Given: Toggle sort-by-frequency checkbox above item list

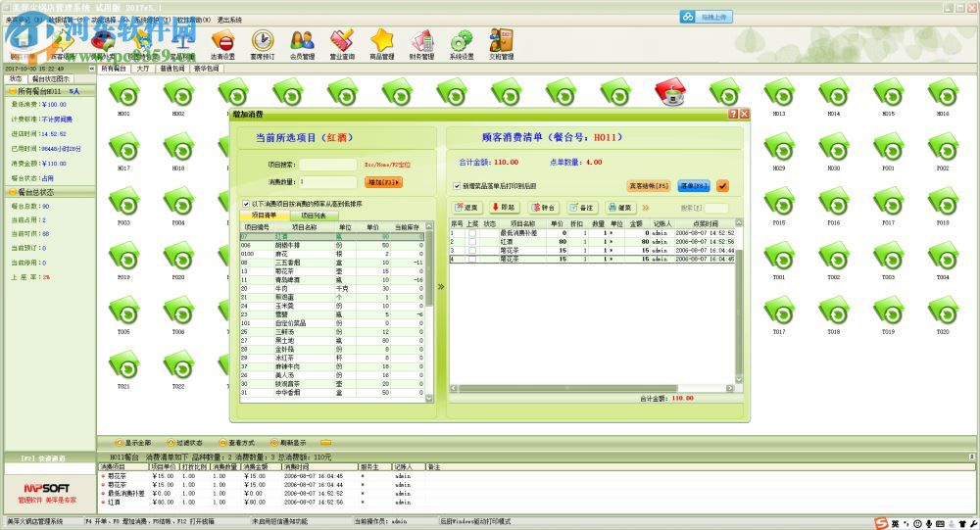Looking at the screenshot, I should pos(246,204).
